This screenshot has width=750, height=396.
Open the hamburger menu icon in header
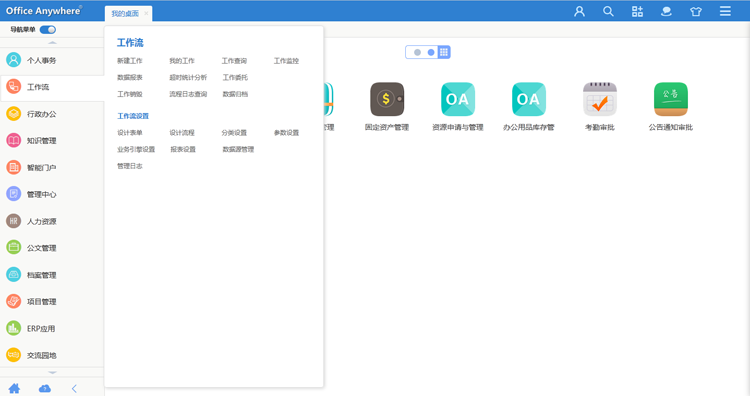[x=725, y=11]
